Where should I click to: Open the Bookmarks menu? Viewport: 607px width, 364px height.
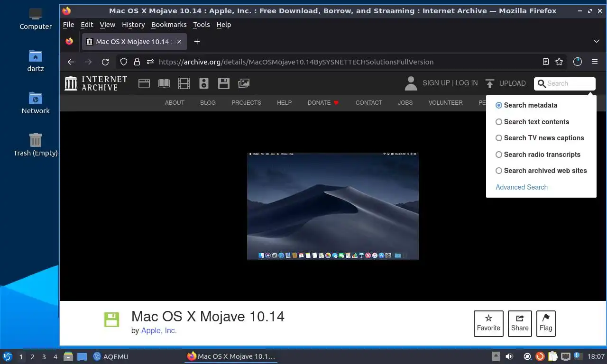click(x=169, y=25)
